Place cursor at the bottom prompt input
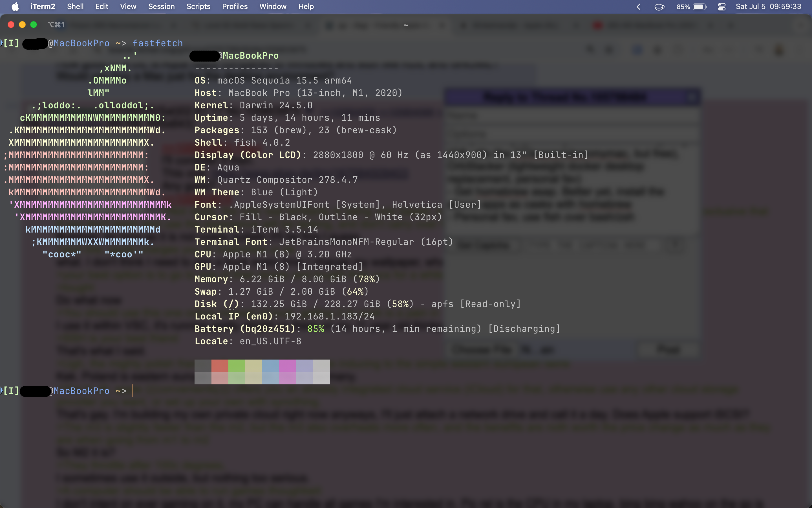Viewport: 812px width, 508px height. coord(133,391)
